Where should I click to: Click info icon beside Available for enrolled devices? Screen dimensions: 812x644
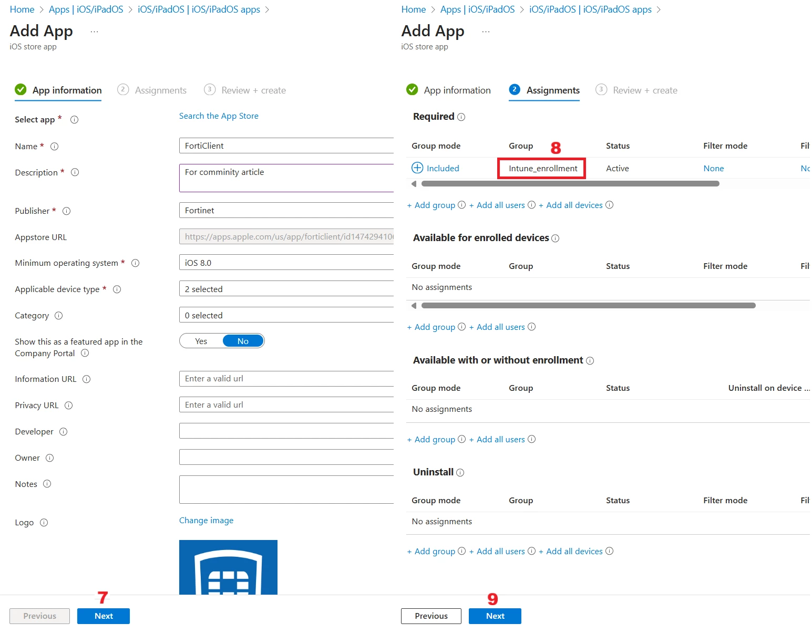[555, 238]
